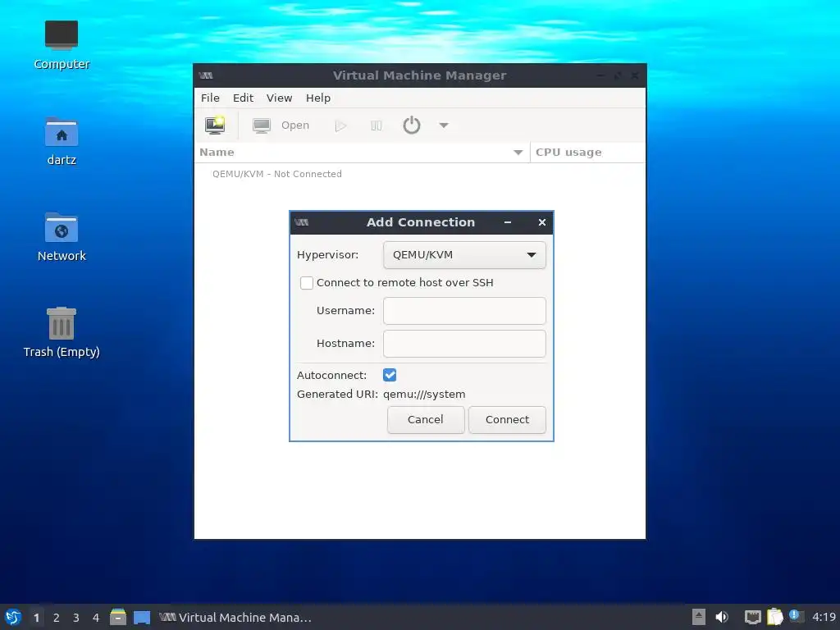Click the Open VM console toolbar button
Viewport: 840px width, 630px height.
pos(281,126)
